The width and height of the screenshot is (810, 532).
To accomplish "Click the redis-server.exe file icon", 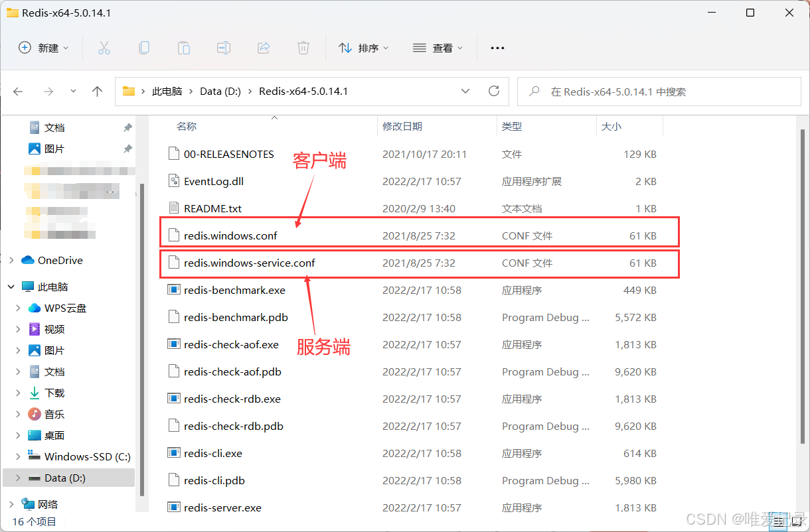I will coord(174,507).
